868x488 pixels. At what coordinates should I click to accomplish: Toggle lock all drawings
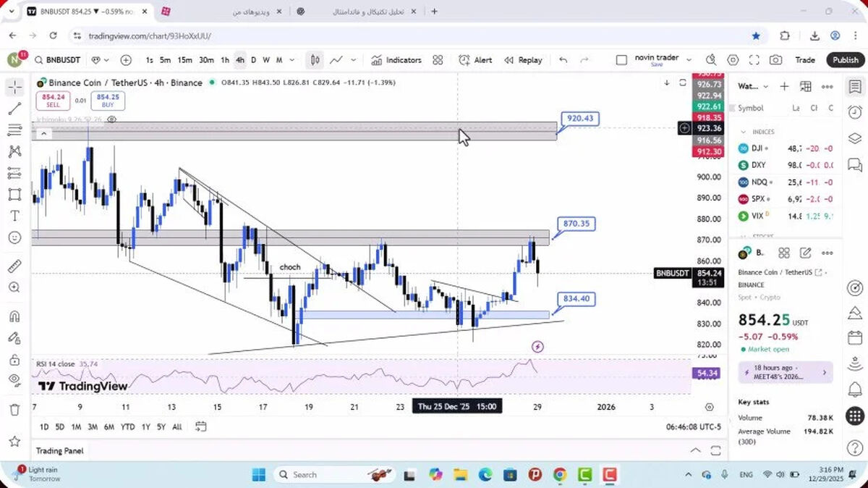(14, 359)
